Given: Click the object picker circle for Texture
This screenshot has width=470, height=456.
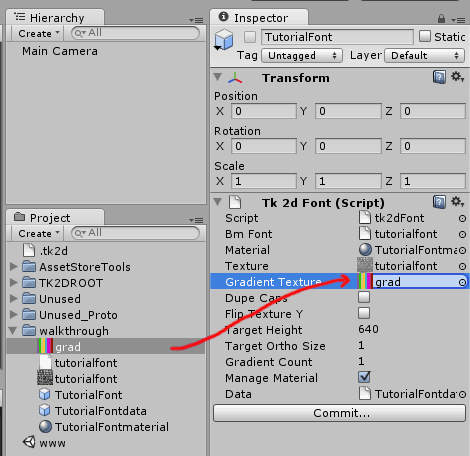Looking at the screenshot, I should click(462, 267).
